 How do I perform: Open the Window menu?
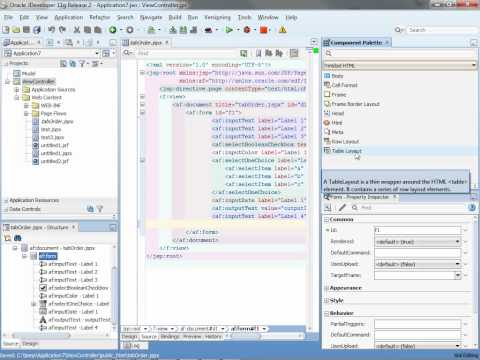(268, 17)
